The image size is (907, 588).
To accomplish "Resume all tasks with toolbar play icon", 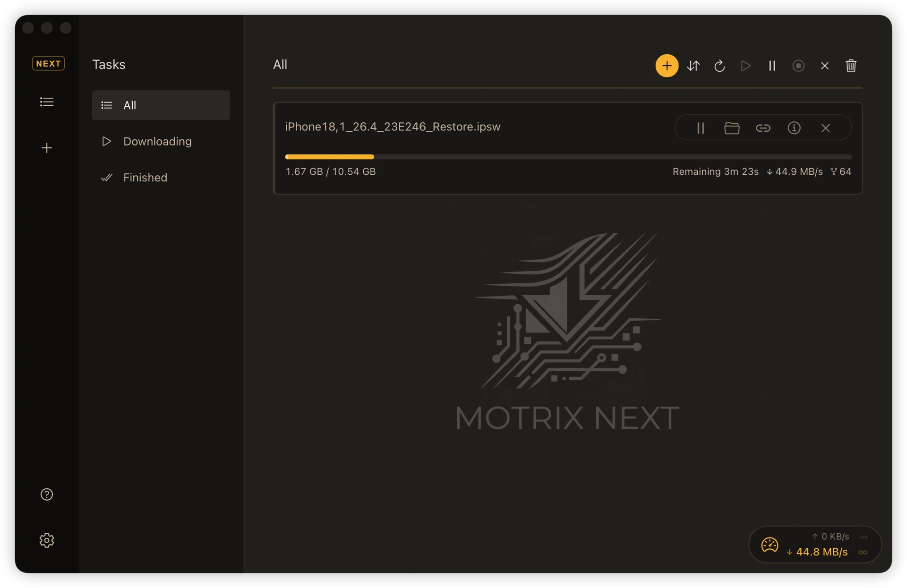I will [x=746, y=66].
